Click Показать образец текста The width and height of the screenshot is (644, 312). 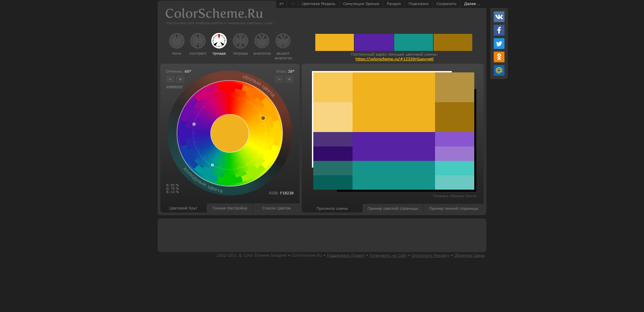454,196
